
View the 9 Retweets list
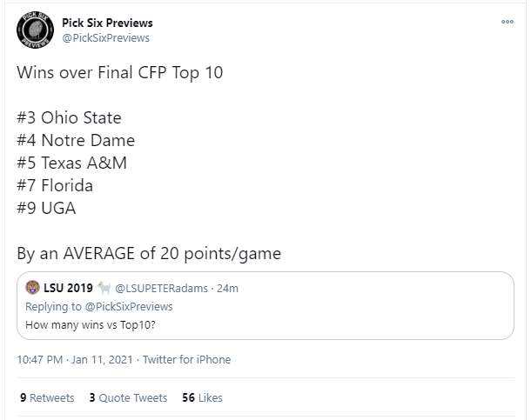(x=47, y=397)
